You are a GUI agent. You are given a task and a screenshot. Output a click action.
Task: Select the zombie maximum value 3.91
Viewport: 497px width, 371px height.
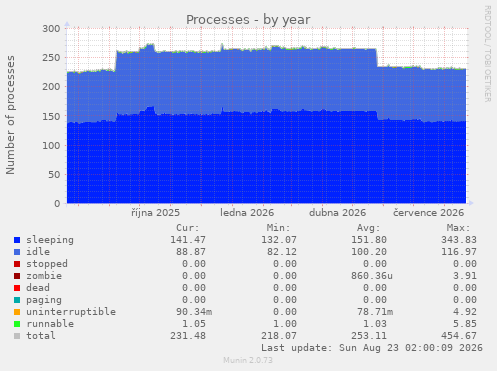(x=465, y=276)
